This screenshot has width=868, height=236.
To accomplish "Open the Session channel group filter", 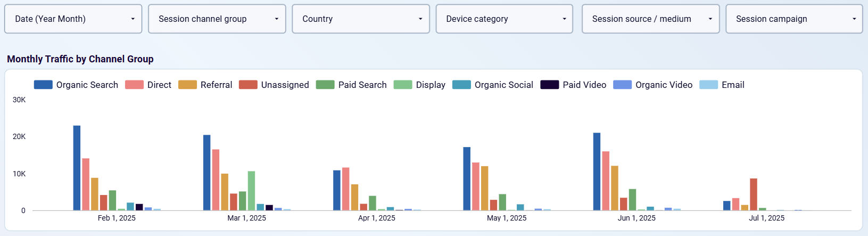I will pyautogui.click(x=217, y=19).
